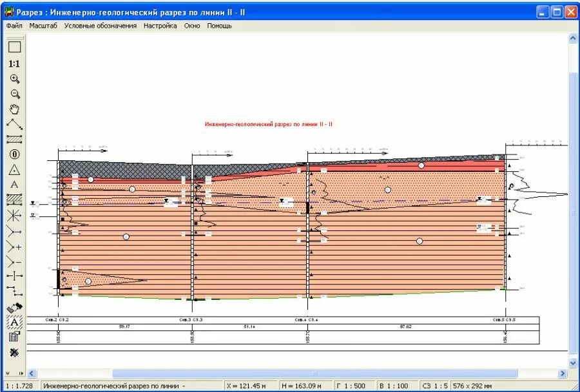This screenshot has height=392, width=580.
Task: Open the Помощь menu
Action: coord(219,26)
